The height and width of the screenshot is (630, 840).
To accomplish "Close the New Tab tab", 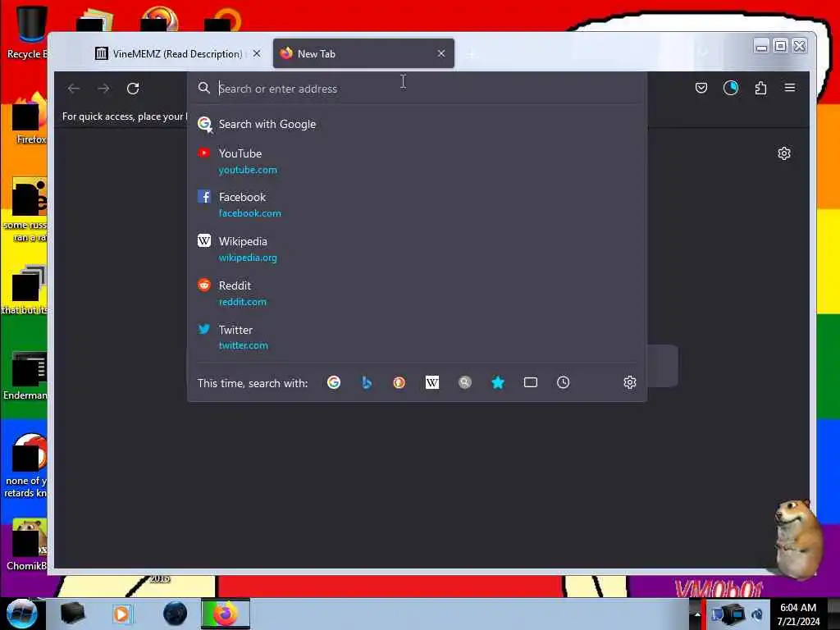I will point(441,53).
